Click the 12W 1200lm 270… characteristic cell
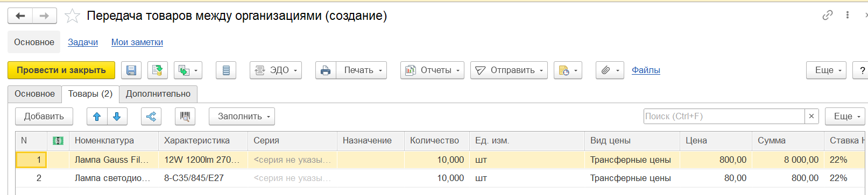Screen dimensions: 868x195 (x=203, y=160)
